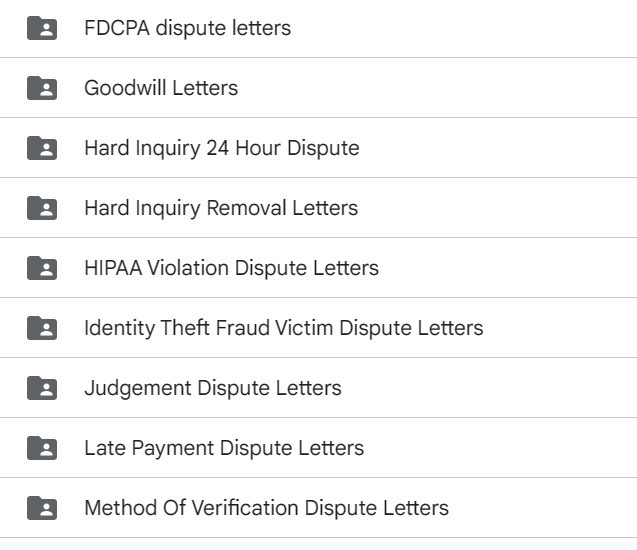Click the FDCPA dispute letters shared folder icon
The width and height of the screenshot is (637, 550).
pos(42,28)
